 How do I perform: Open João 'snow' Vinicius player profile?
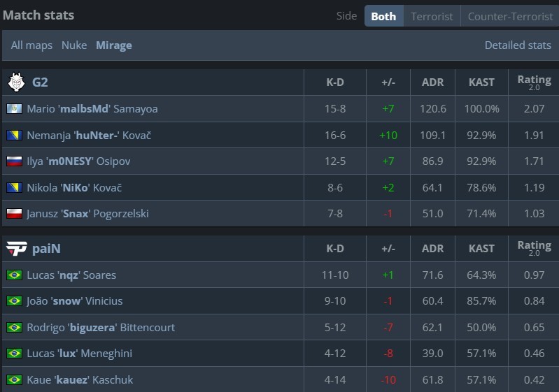[x=74, y=301]
